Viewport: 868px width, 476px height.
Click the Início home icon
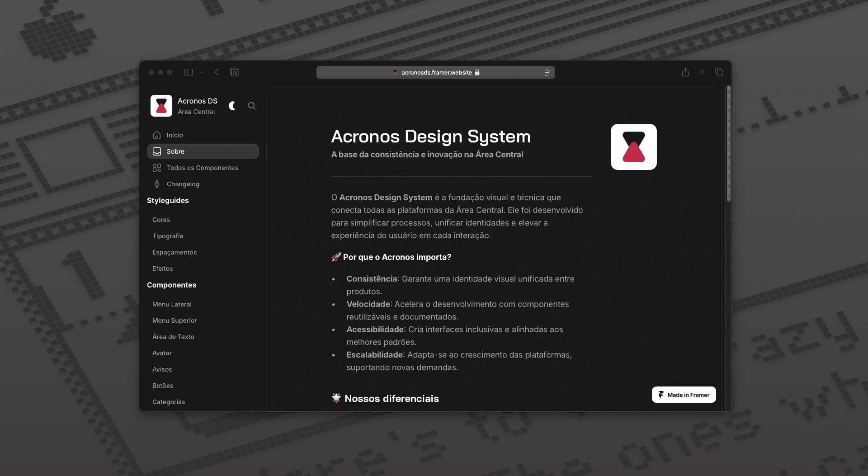click(x=157, y=135)
